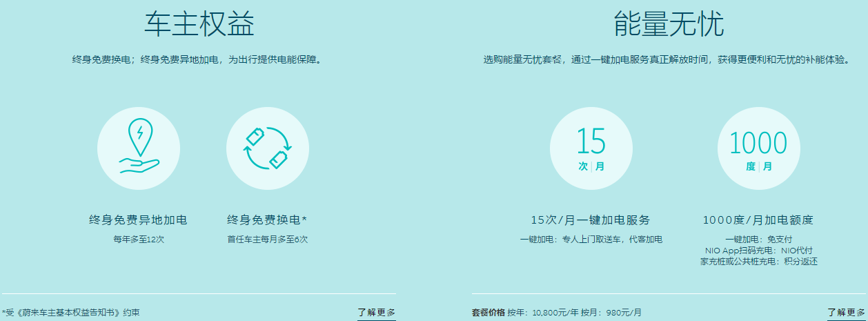The height and width of the screenshot is (321, 868).
Task: Click the 终身免费换电* label
Action: pyautogui.click(x=267, y=220)
